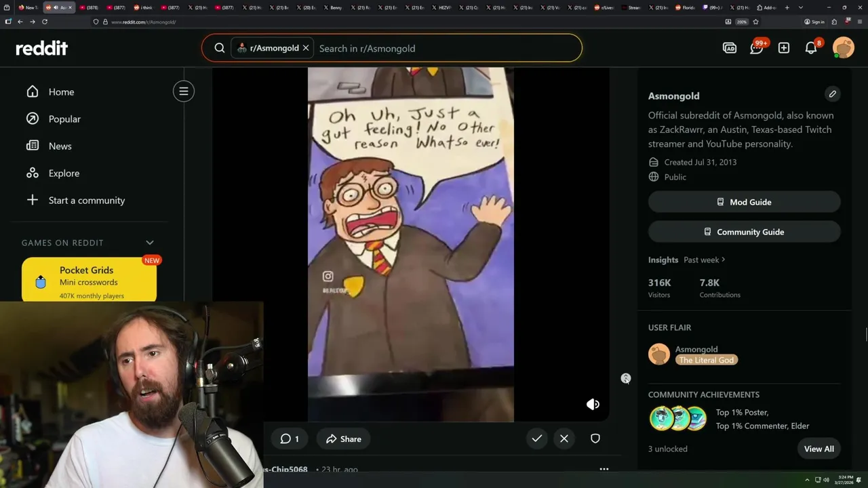Screen dimensions: 868x488
Task: Click the Instagram icon on the video
Action: coord(328,276)
